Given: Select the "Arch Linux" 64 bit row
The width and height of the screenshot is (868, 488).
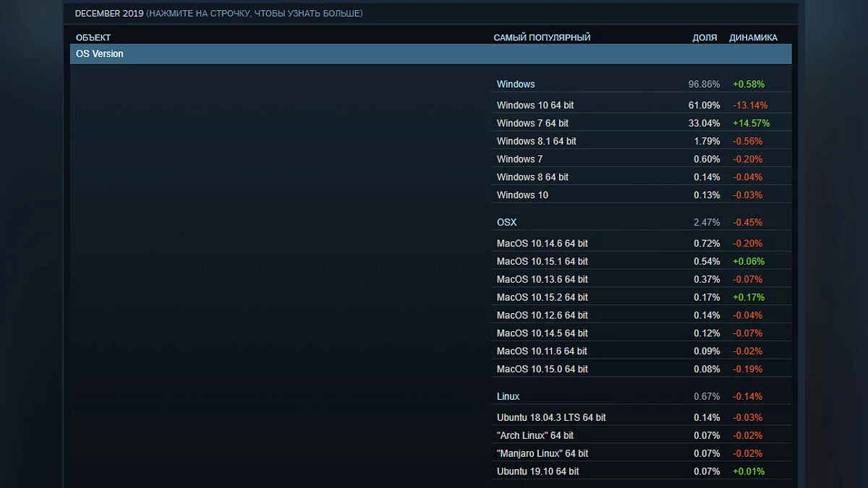Looking at the screenshot, I should pos(535,436).
